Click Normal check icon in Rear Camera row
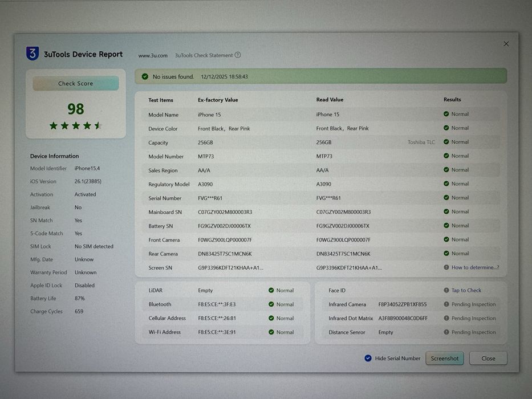The image size is (532, 399). 446,253
